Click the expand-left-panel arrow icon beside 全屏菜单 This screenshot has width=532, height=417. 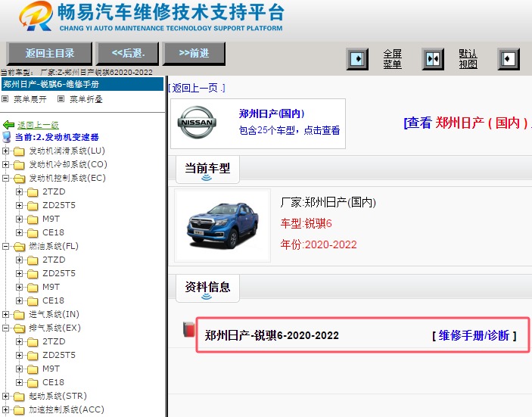(x=357, y=59)
